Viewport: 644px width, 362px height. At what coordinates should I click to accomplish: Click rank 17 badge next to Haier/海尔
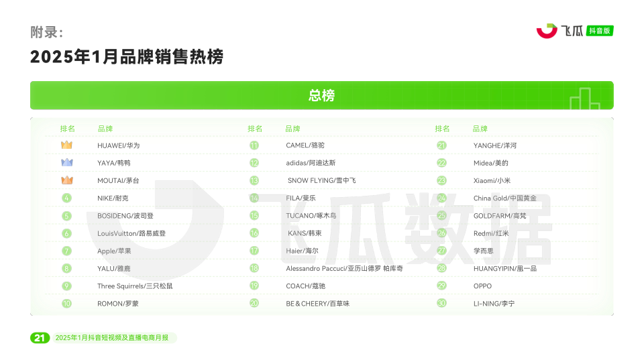[254, 250]
